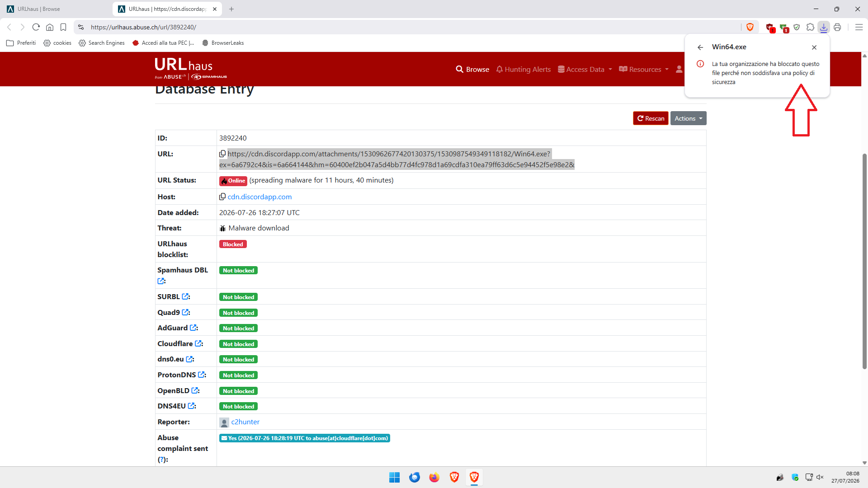Viewport: 868px width, 488px height.
Task: Click the page vertical scrollbar
Action: point(865,261)
